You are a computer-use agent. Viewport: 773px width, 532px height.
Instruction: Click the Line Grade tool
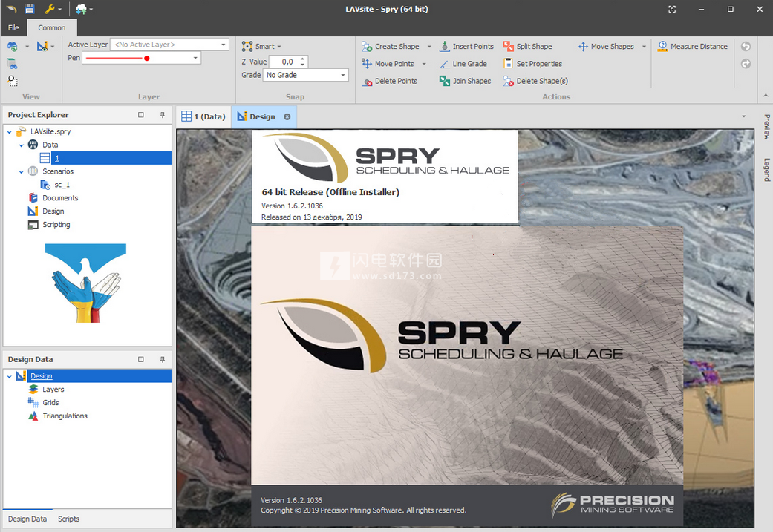point(463,64)
